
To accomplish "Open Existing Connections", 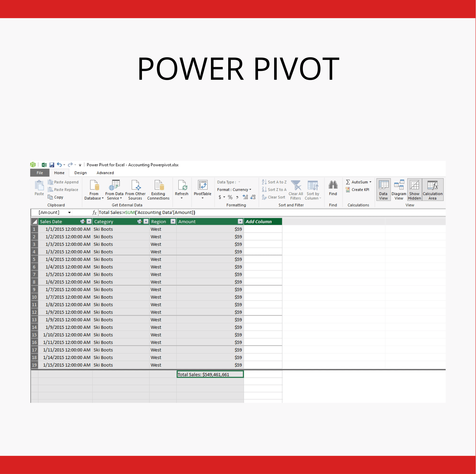I will (x=158, y=190).
